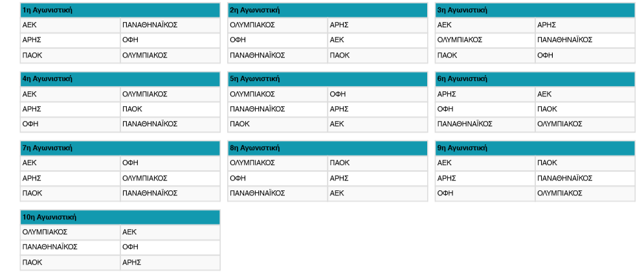Select ΠΑΟΚ cell in 2η Αγωνιστική
644x277 pixels.
[x=339, y=55]
